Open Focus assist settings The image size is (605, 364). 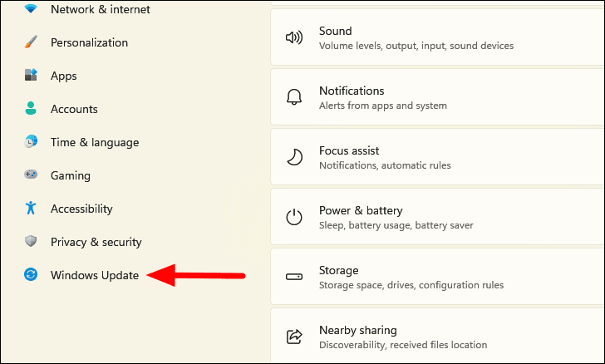437,157
